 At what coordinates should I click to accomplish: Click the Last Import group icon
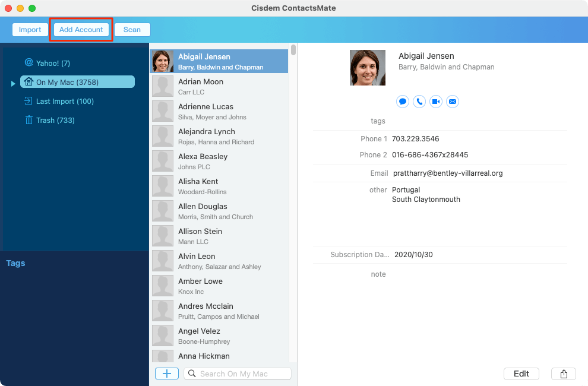[29, 101]
